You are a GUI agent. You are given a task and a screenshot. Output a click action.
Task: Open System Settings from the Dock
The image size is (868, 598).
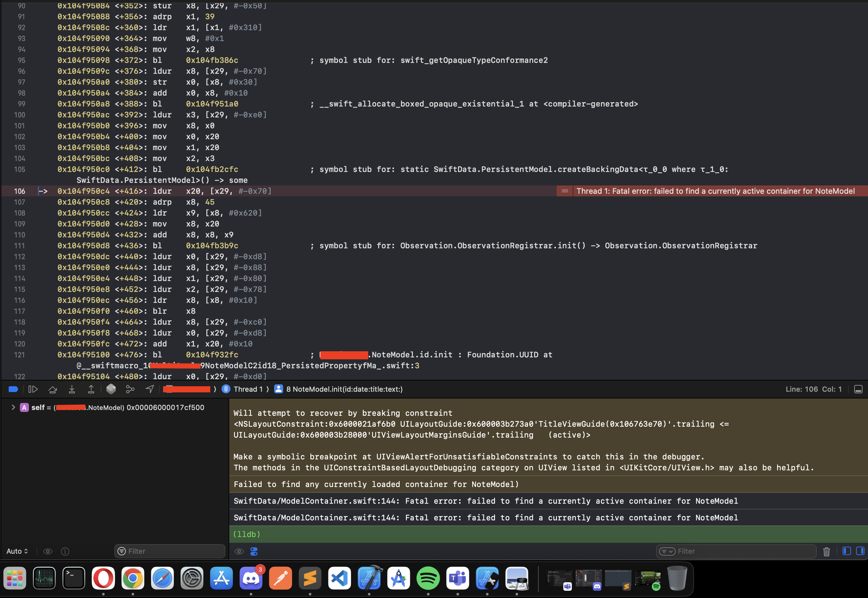tap(192, 578)
